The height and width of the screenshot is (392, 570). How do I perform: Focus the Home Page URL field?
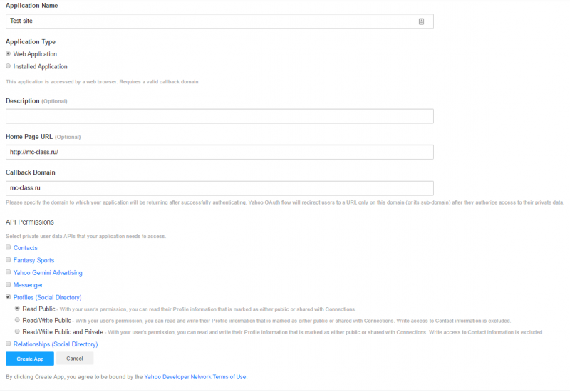(x=219, y=152)
